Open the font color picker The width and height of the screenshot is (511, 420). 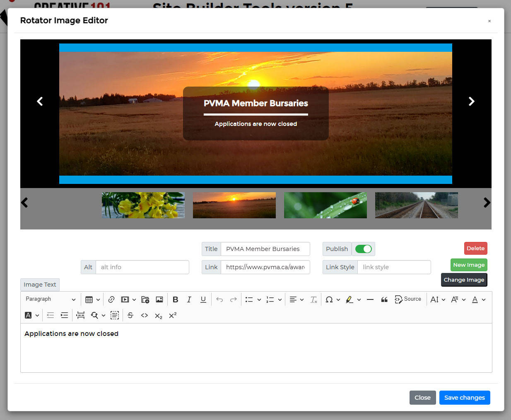pyautogui.click(x=479, y=299)
